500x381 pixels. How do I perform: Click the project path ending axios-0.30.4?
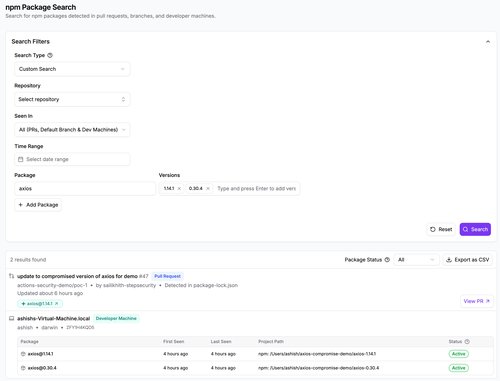(x=319, y=368)
